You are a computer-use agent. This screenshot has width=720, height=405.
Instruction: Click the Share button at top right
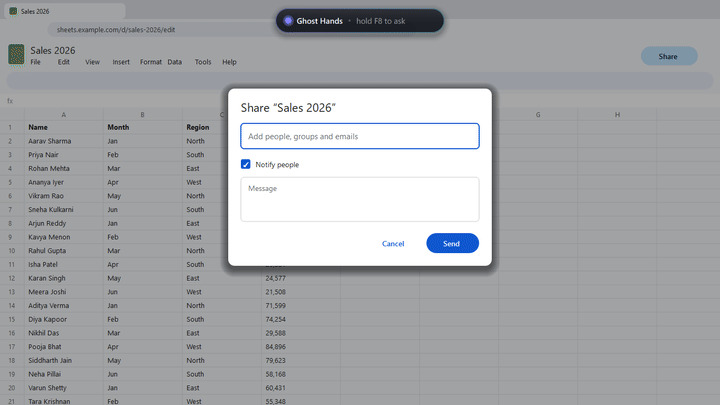tap(669, 56)
